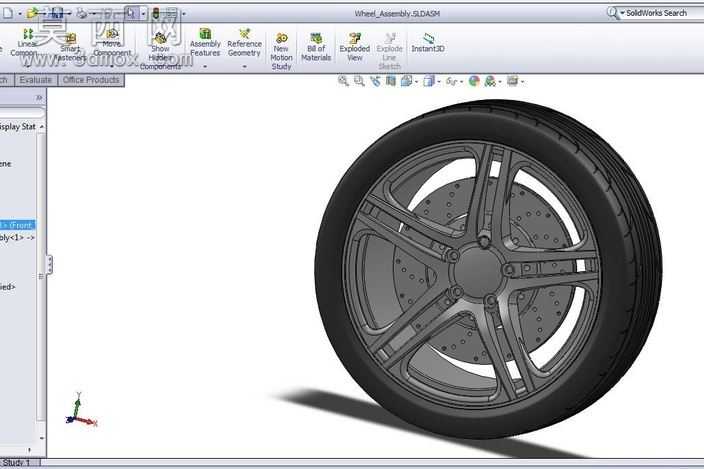704x469 pixels.
Task: Click the Section View icon
Action: [x=391, y=81]
